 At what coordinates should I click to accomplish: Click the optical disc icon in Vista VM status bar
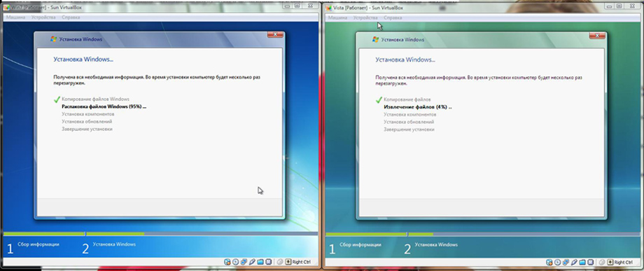point(557,262)
